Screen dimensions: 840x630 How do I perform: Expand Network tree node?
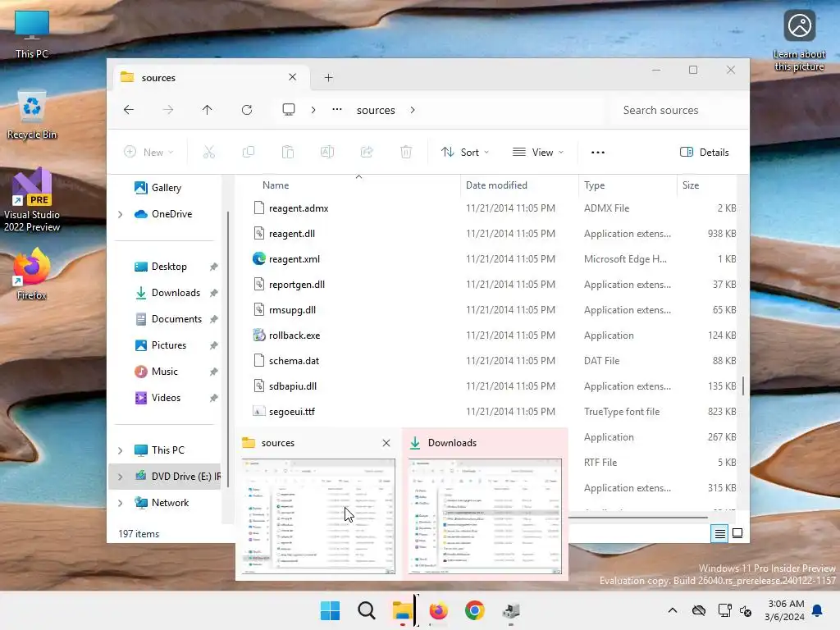tap(120, 503)
